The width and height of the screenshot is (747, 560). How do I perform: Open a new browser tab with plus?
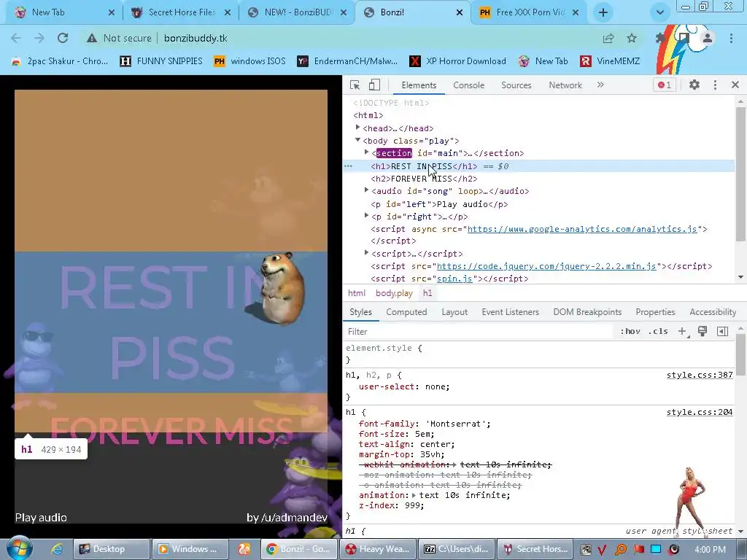(603, 12)
